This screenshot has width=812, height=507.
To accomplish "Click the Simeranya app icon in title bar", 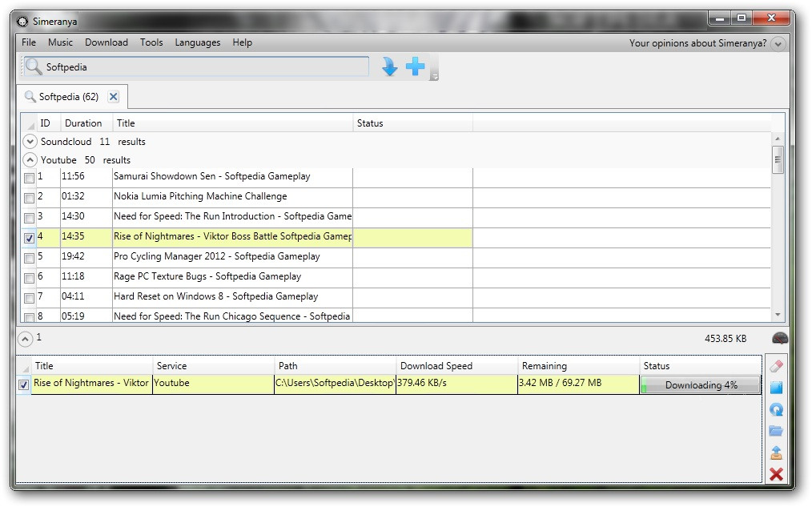I will 22,22.
